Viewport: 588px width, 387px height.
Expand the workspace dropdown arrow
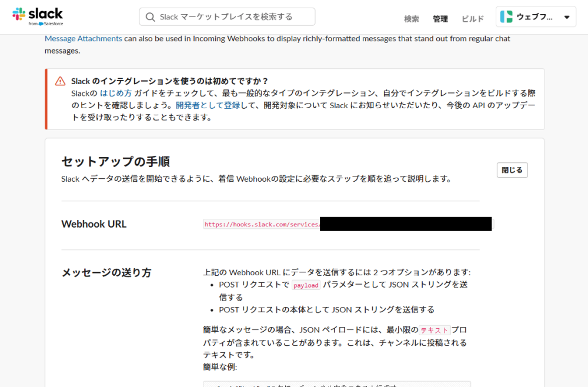567,17
